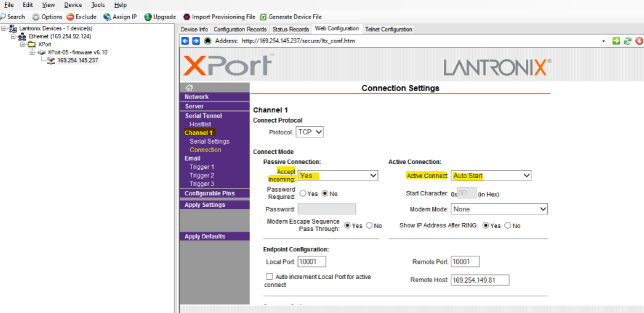Screen dimensions: 644x313
Task: Click the green Go arrow icon
Action: (x=616, y=41)
